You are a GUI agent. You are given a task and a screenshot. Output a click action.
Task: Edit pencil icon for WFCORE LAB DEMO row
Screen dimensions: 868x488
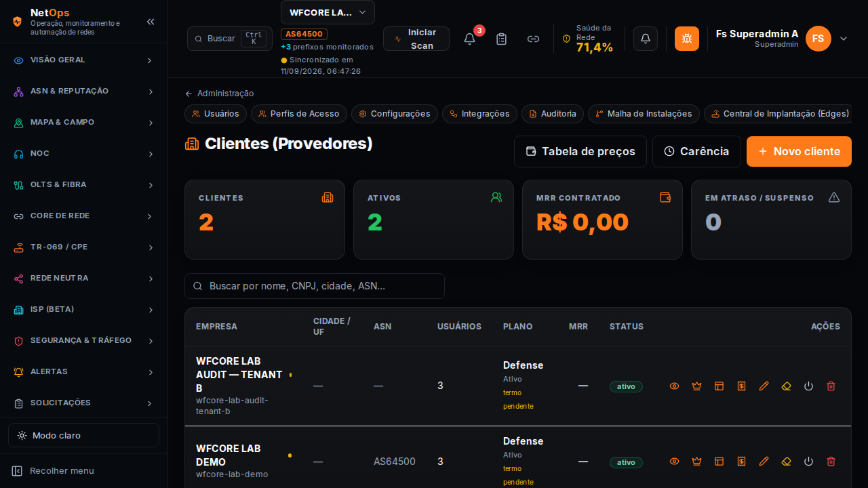(x=764, y=461)
